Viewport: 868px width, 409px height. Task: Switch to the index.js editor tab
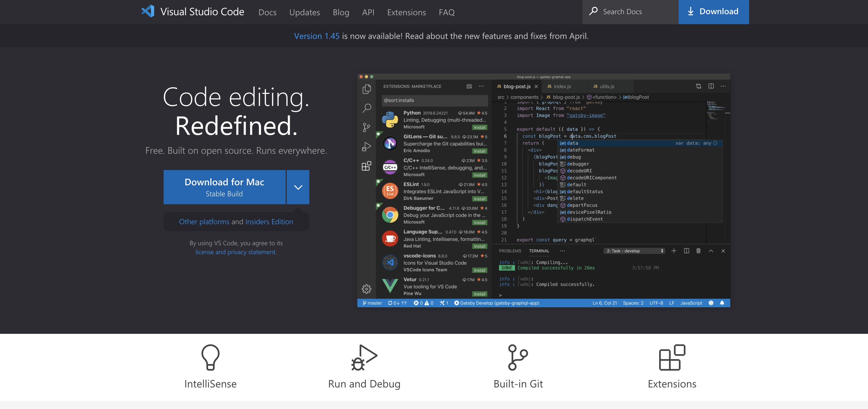[562, 86]
